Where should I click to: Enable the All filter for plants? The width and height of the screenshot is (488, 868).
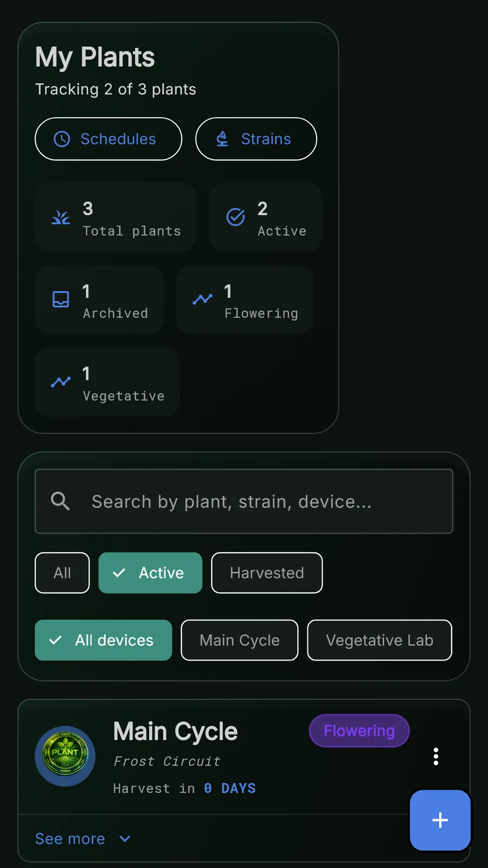[x=62, y=573]
